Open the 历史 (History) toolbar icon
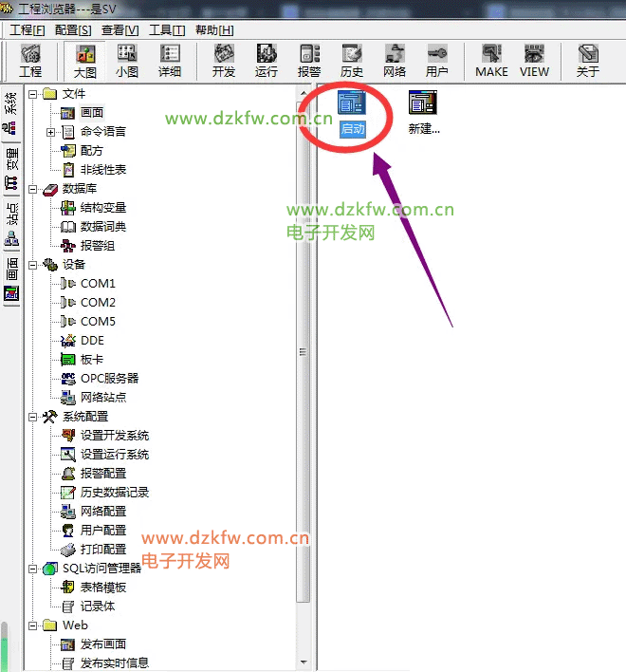 pyautogui.click(x=352, y=61)
